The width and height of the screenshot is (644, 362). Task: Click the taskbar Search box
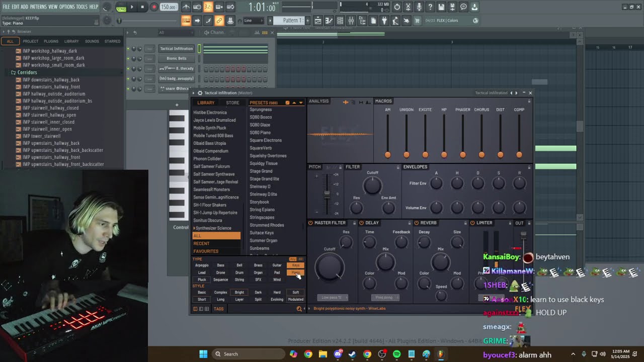[249, 354]
